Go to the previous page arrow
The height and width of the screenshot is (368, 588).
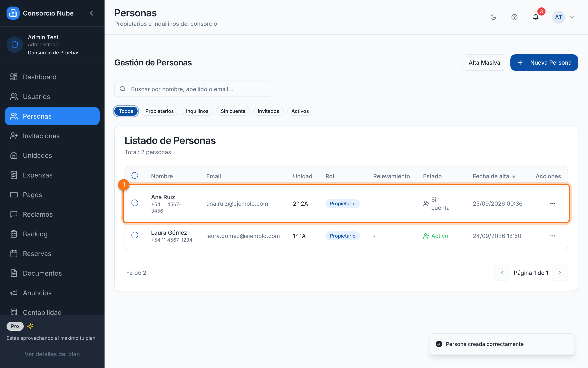[x=502, y=273]
